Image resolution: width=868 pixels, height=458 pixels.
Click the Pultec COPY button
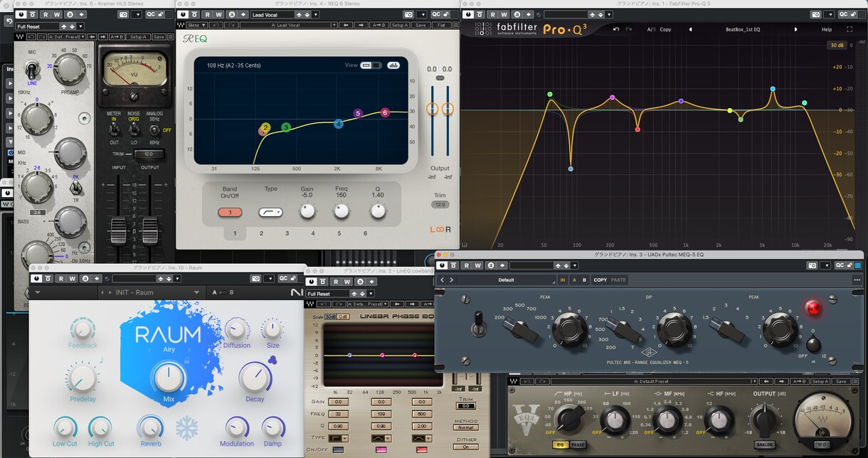[x=600, y=279]
